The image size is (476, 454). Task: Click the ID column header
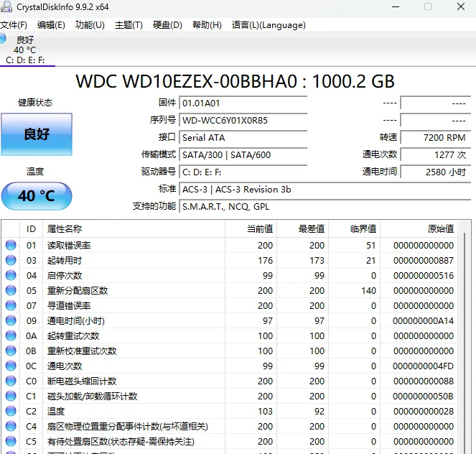[x=31, y=228]
